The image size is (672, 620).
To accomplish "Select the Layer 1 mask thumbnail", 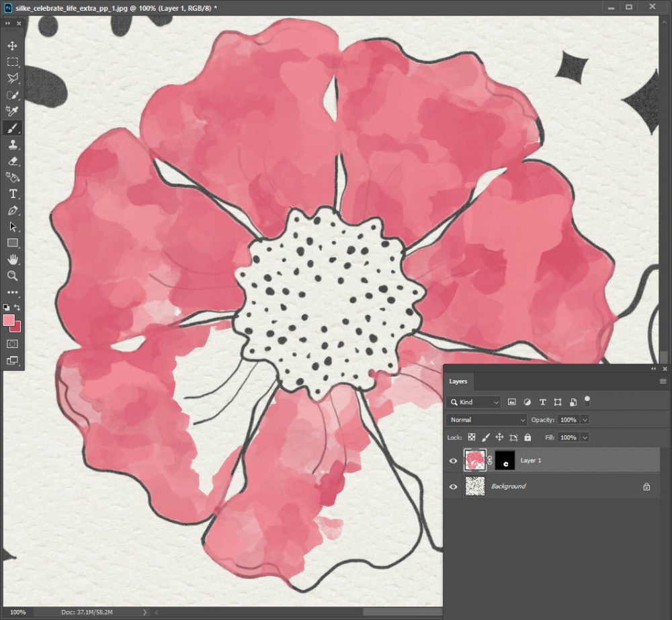I will point(505,461).
